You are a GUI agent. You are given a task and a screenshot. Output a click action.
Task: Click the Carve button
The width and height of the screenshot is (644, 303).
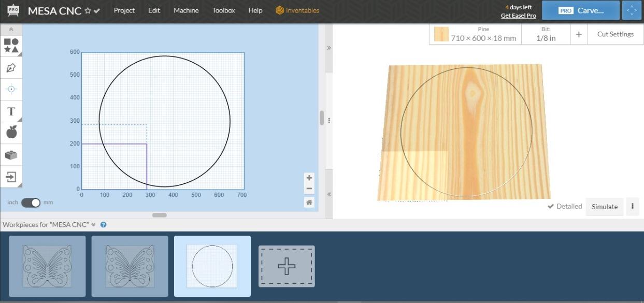581,10
